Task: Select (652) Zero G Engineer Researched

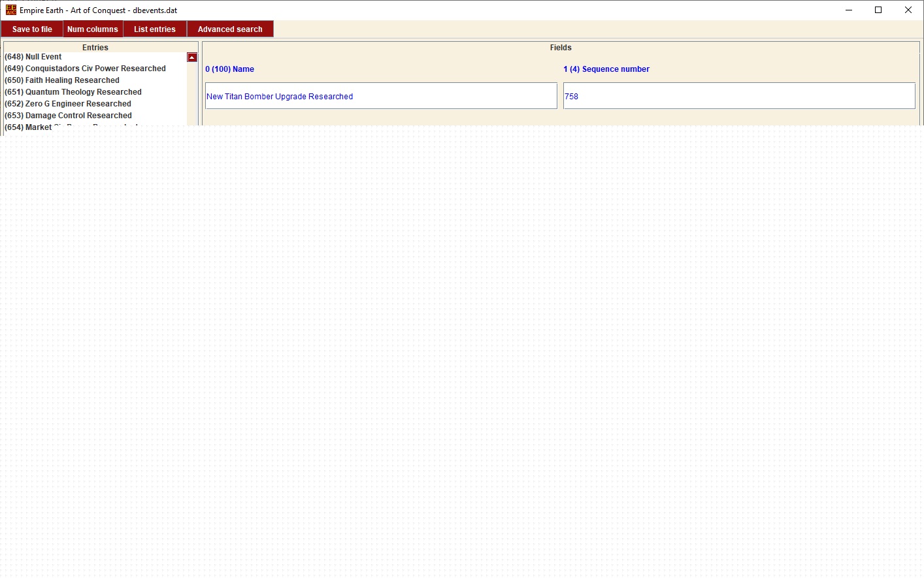Action: [x=95, y=104]
